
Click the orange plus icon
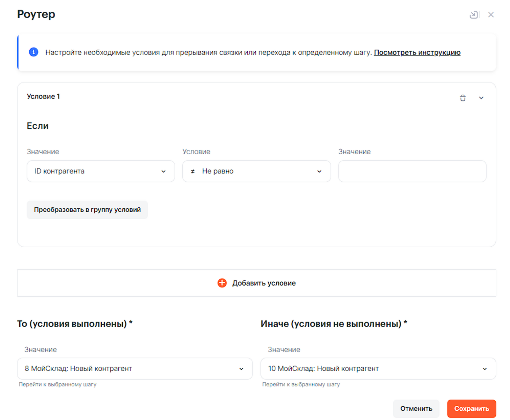(222, 283)
